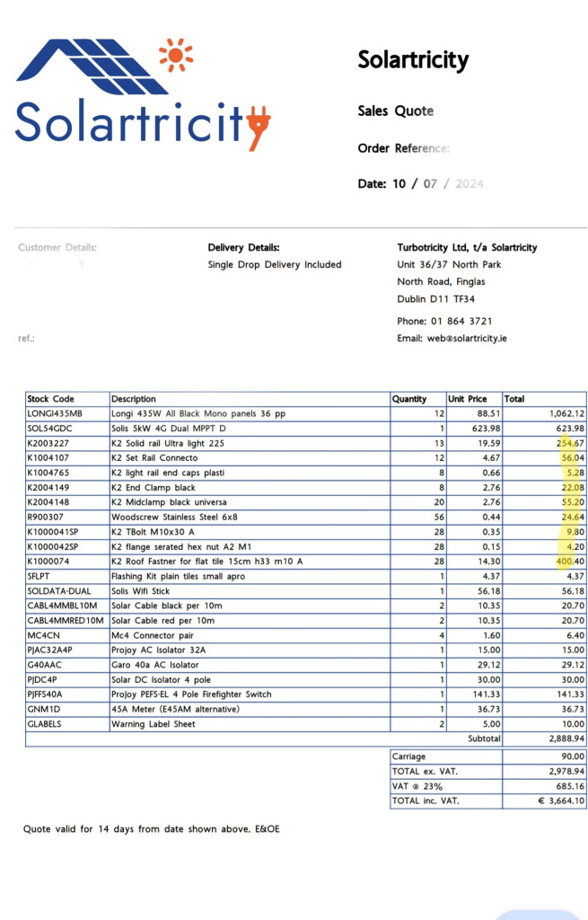
Task: Click 'K2 TBolt M10x30 A' description
Action: pyautogui.click(x=153, y=532)
